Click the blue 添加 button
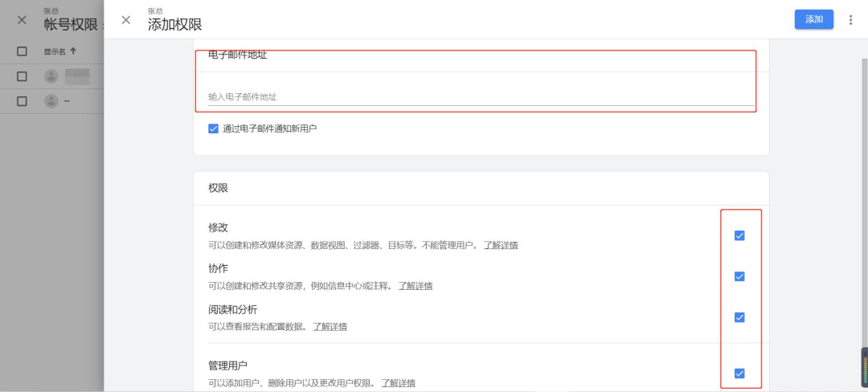 click(813, 19)
